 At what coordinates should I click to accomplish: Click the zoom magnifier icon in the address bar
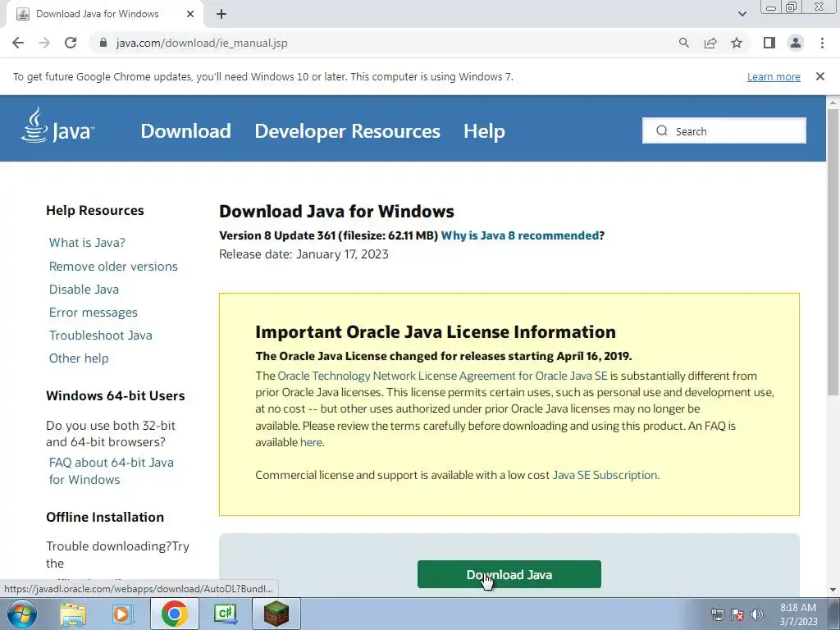tap(683, 43)
